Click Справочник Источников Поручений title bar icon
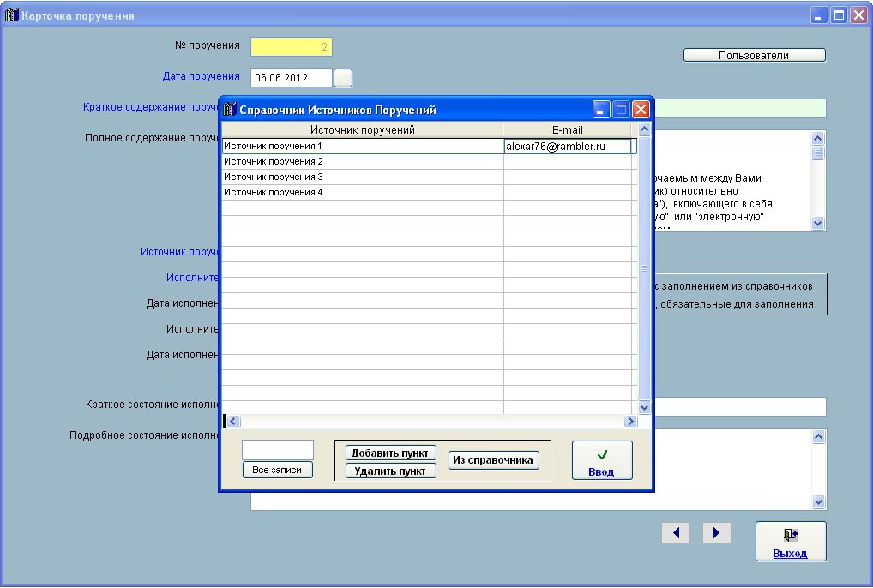 coord(229,110)
